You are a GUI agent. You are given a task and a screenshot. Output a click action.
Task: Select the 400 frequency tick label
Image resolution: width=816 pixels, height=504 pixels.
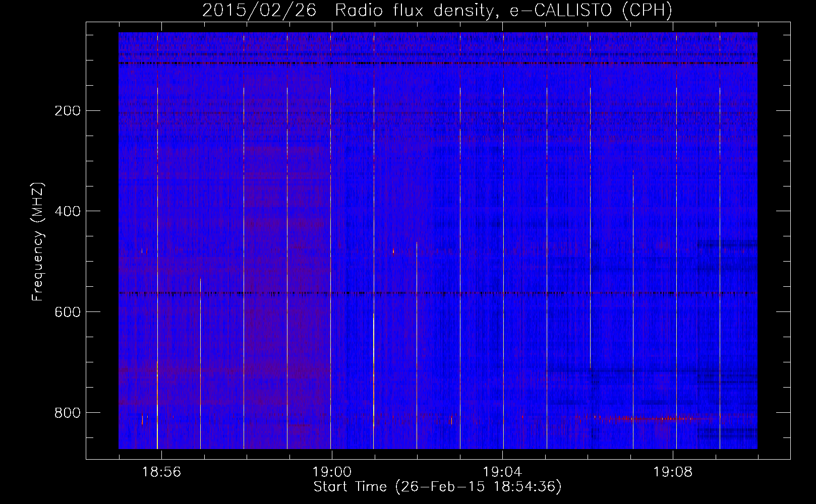tap(67, 211)
